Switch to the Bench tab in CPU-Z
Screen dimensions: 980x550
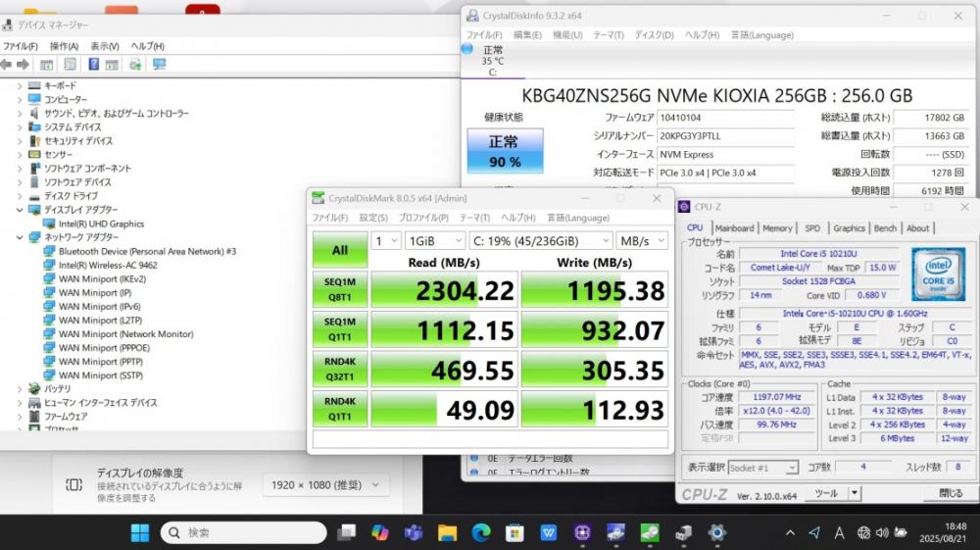(x=885, y=228)
